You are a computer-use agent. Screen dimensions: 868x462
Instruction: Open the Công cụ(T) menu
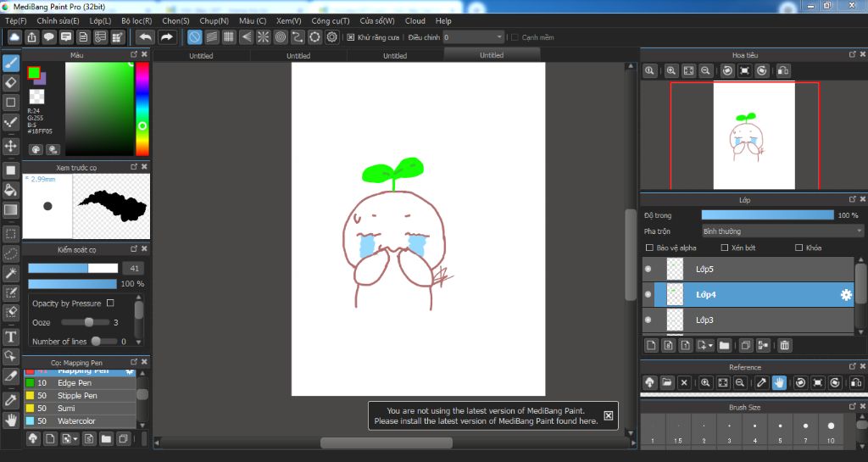click(330, 21)
